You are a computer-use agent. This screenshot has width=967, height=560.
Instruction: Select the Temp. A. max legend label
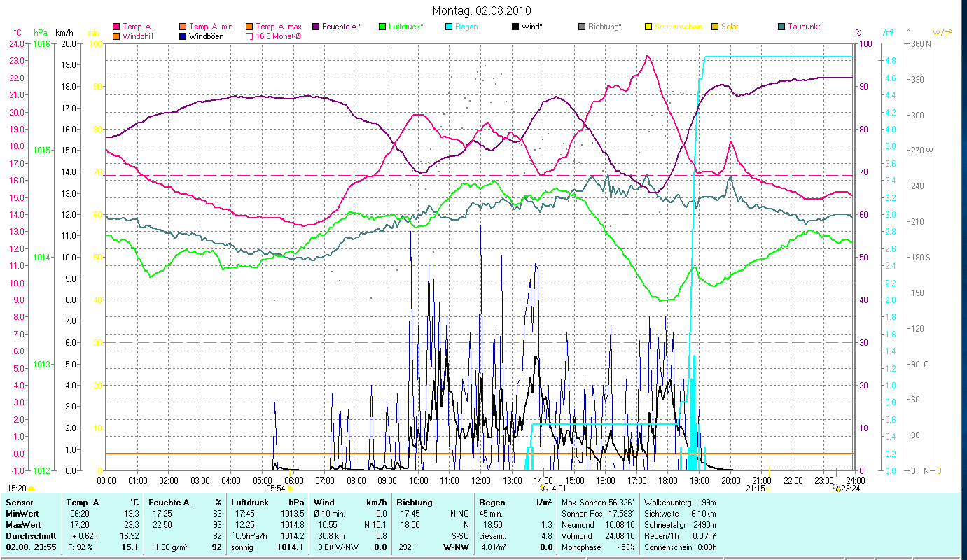(x=279, y=27)
